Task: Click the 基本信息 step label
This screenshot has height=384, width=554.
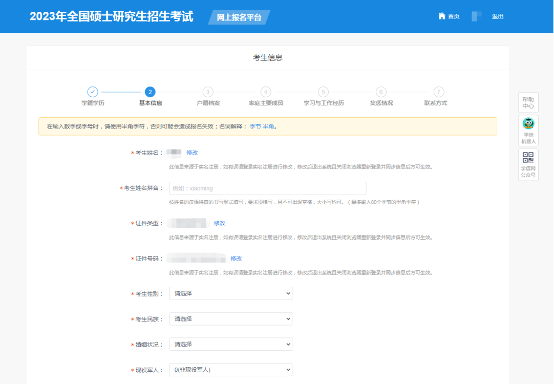Action: point(151,103)
